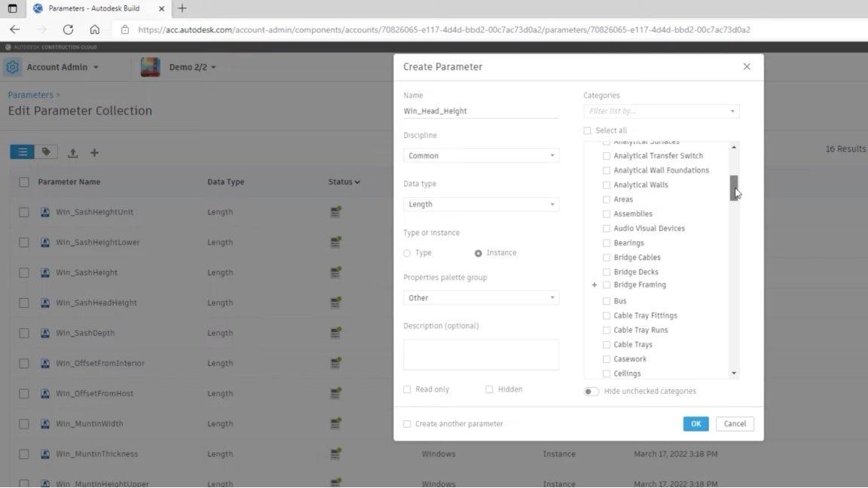Close the Parameters browser tab
This screenshot has height=488, width=868.
(x=162, y=8)
